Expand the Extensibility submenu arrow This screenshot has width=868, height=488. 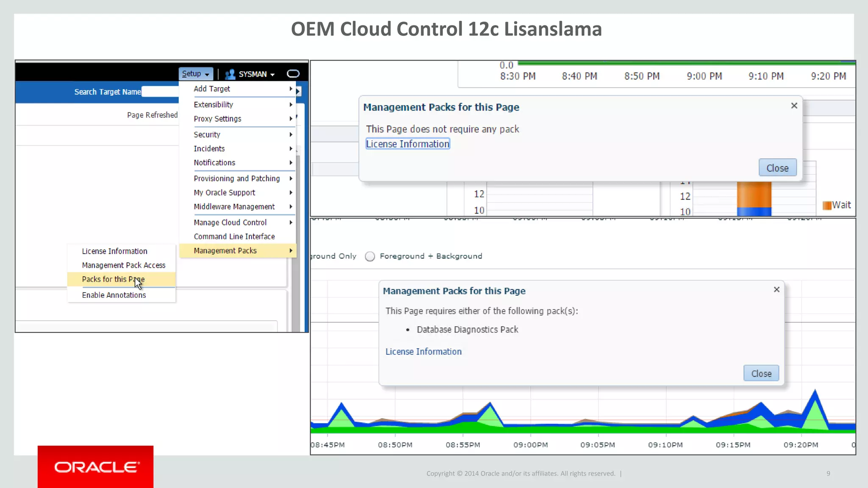click(291, 105)
